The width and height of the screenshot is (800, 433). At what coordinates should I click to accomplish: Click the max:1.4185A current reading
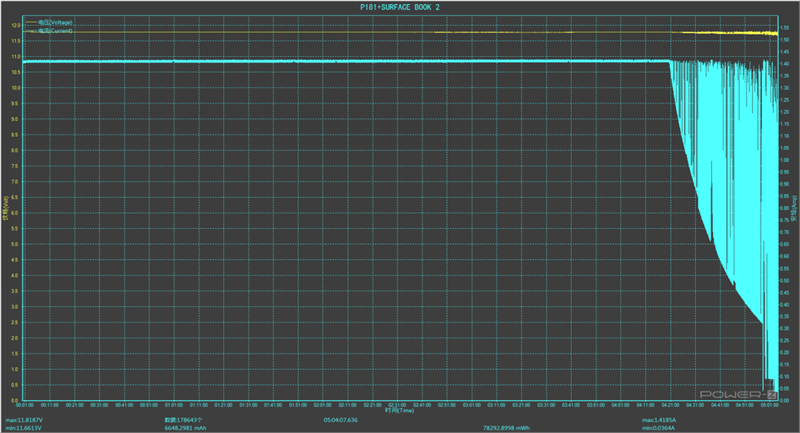click(x=659, y=420)
